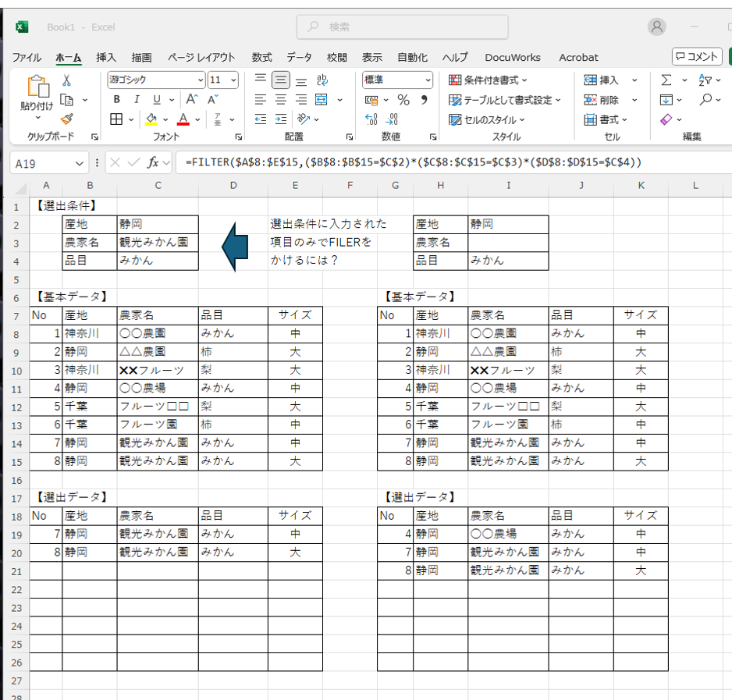Click the Paste clipboard icon
The image size is (732, 700).
pos(37,86)
